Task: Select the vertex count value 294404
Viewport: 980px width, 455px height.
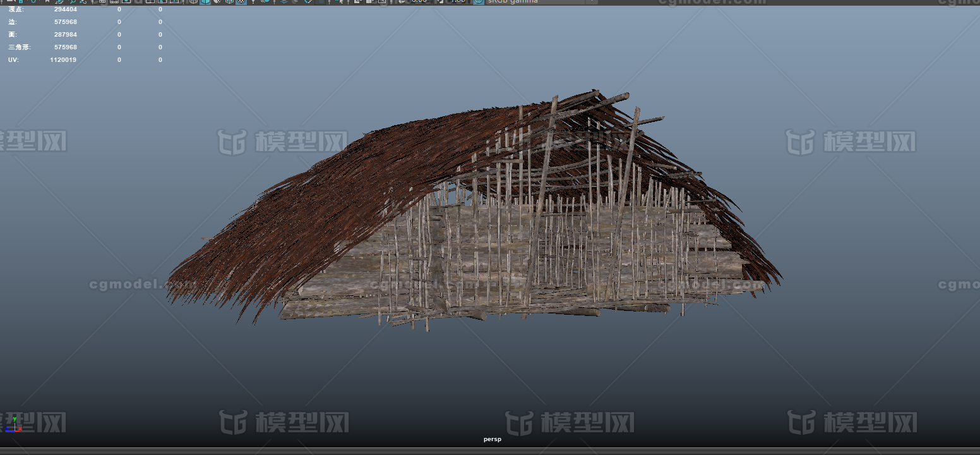Action: (x=66, y=9)
